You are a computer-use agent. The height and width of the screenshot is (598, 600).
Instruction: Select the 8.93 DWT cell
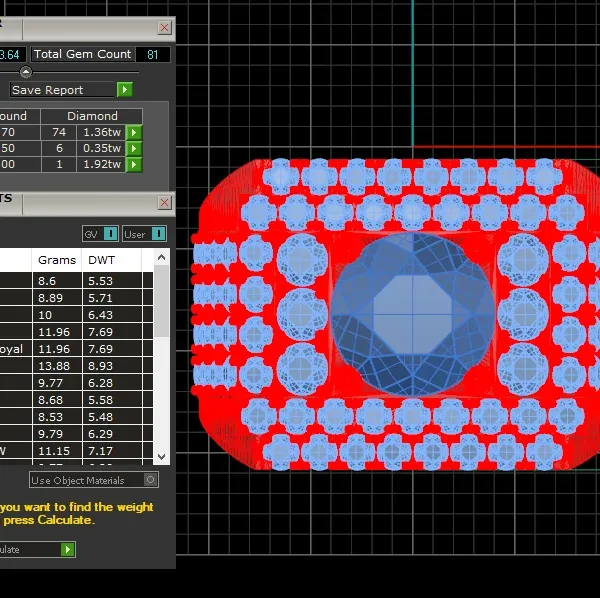(112, 366)
